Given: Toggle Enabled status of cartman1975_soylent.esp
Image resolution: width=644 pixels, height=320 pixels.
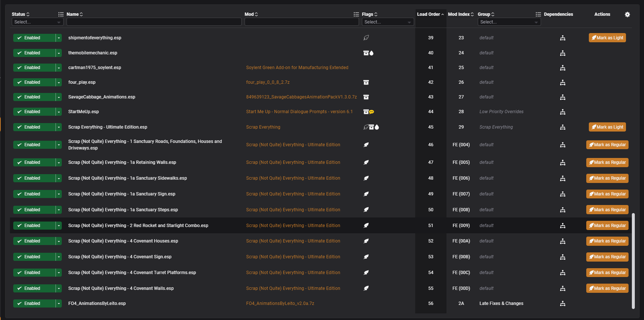Looking at the screenshot, I should 34,68.
